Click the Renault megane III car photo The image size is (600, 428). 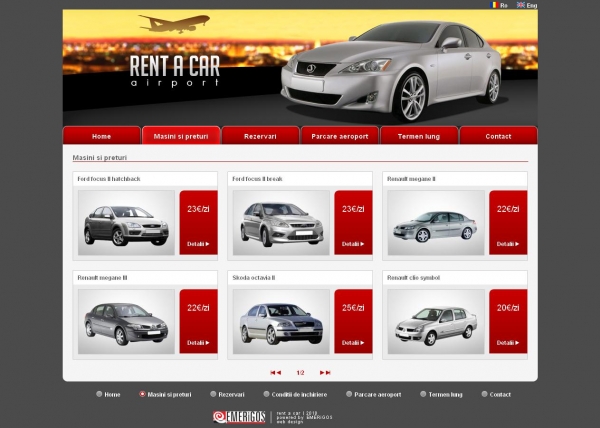[x=126, y=321]
